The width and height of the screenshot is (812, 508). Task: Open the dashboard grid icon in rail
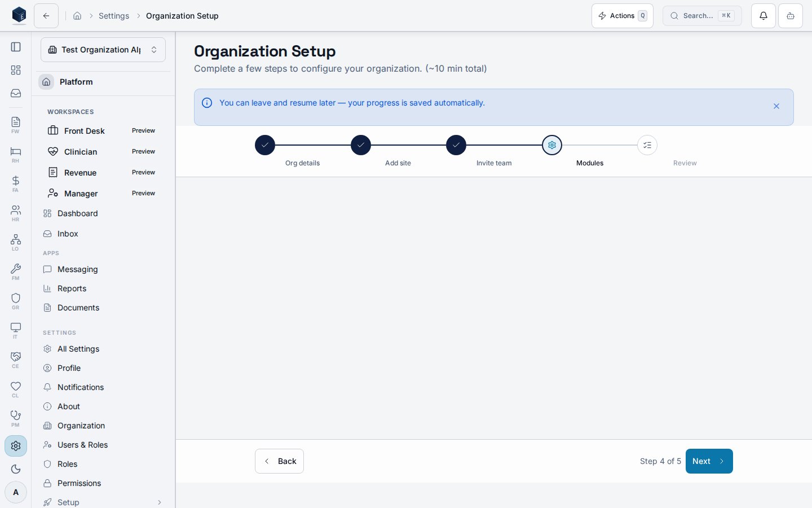point(16,70)
